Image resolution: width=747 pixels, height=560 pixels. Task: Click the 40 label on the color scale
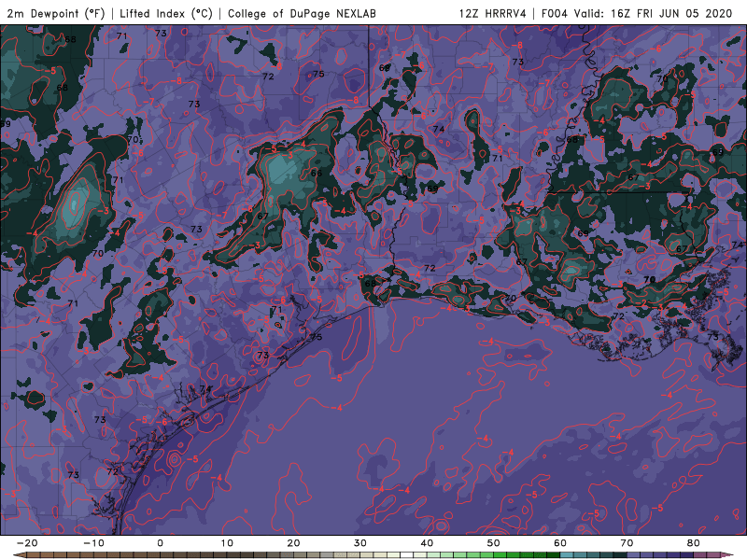point(427,543)
